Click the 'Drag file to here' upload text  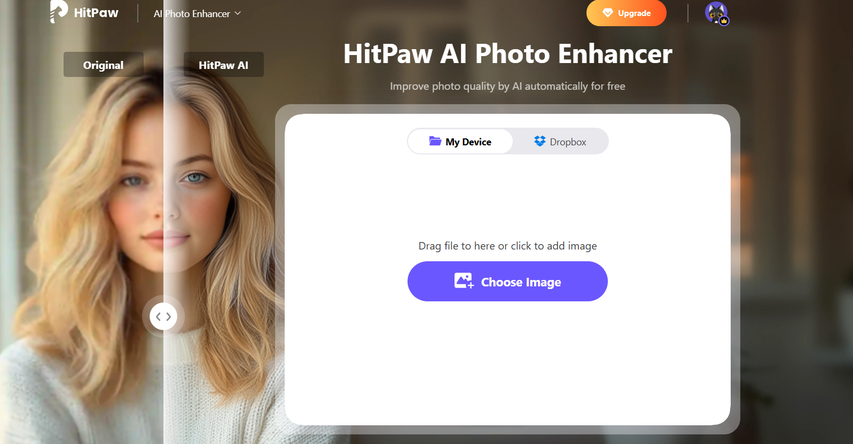pos(508,246)
